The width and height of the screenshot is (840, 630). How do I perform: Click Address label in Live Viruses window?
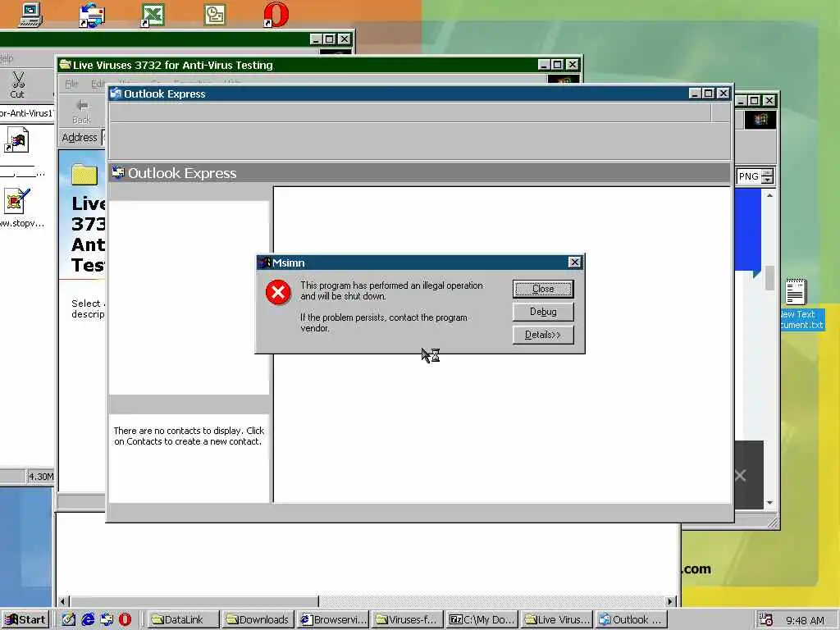(80, 138)
